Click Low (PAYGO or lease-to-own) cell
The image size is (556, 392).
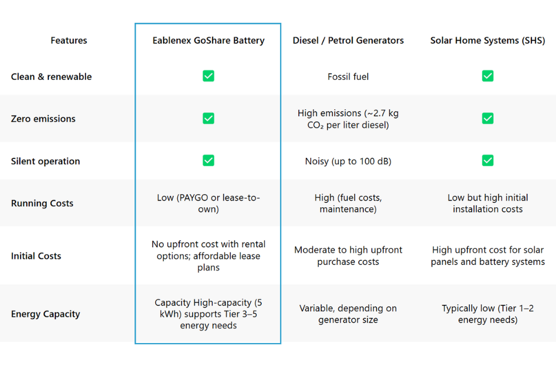point(209,203)
